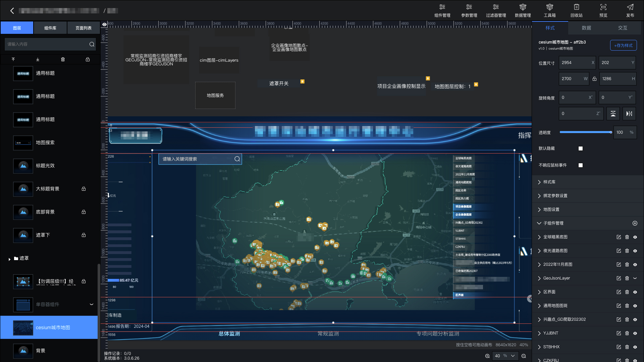
Task: Click the 地图服务 component box
Action: (215, 96)
